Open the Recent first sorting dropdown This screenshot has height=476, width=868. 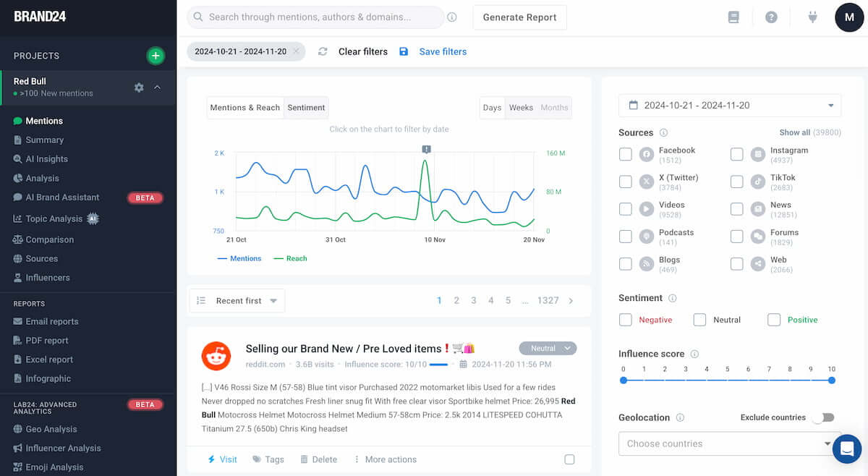237,300
